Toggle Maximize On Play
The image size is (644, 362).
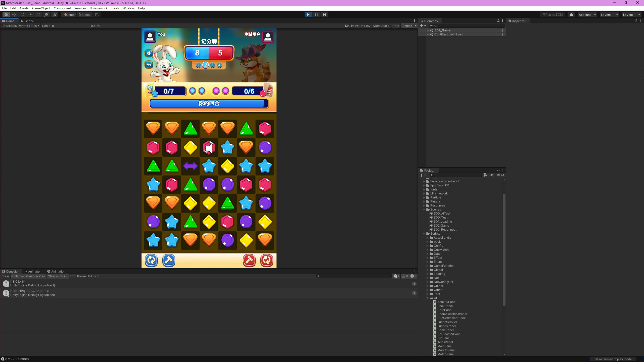pyautogui.click(x=357, y=26)
